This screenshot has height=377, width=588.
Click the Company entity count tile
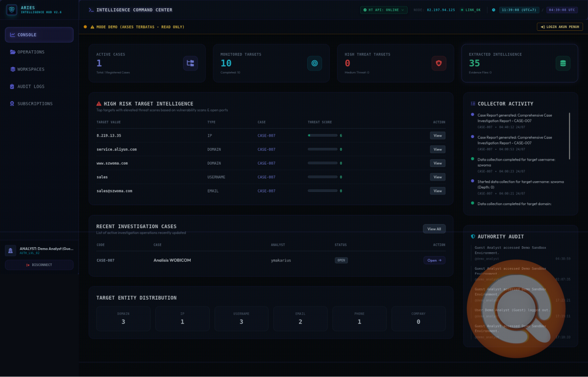point(418,319)
